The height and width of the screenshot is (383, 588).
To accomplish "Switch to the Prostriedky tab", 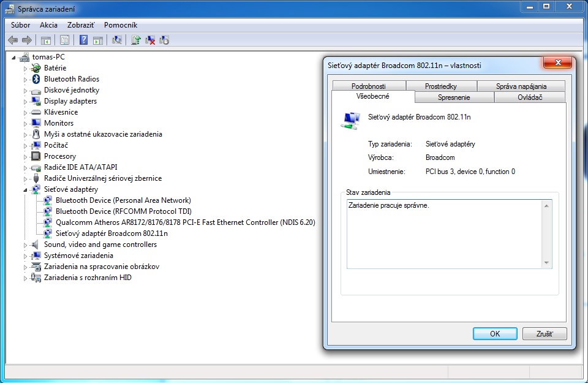I will pos(441,86).
